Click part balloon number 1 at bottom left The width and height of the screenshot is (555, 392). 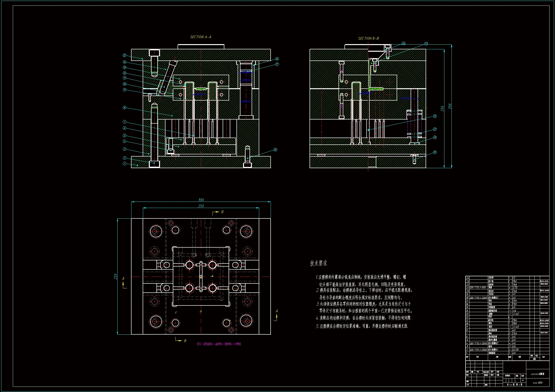click(124, 164)
